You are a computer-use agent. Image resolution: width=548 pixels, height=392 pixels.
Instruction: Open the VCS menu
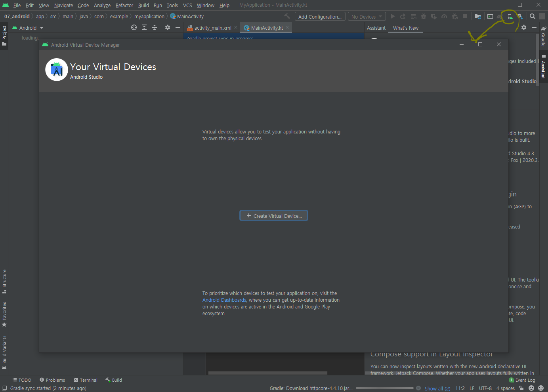coord(187,5)
